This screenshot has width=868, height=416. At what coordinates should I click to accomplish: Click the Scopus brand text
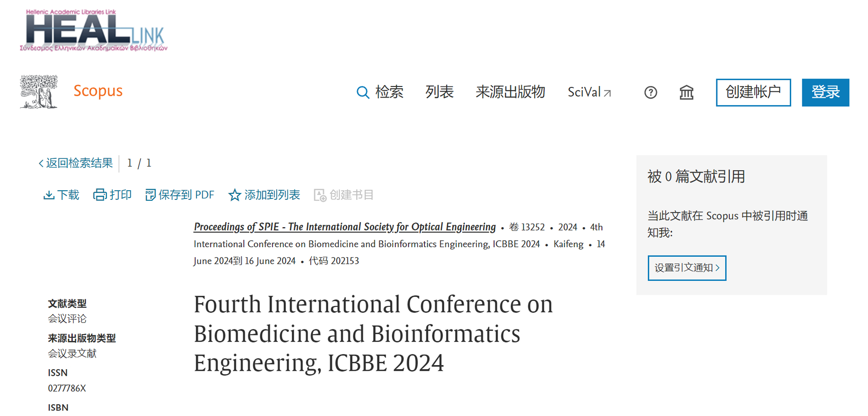tap(98, 91)
